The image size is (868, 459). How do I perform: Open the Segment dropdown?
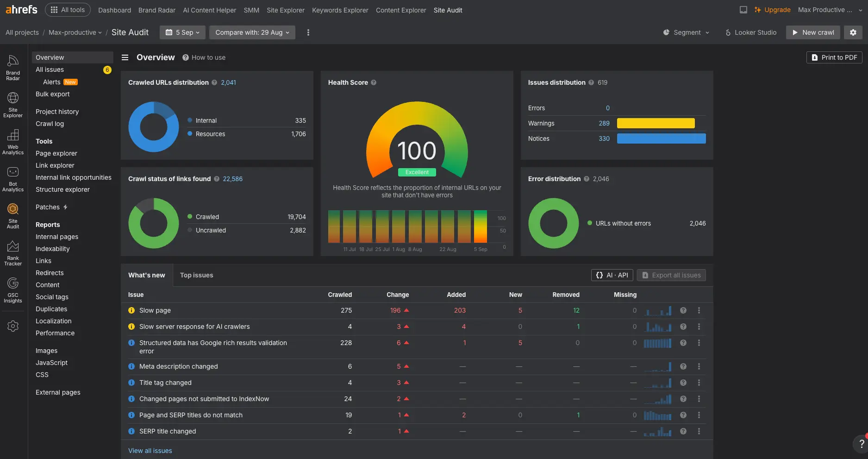[x=686, y=32]
